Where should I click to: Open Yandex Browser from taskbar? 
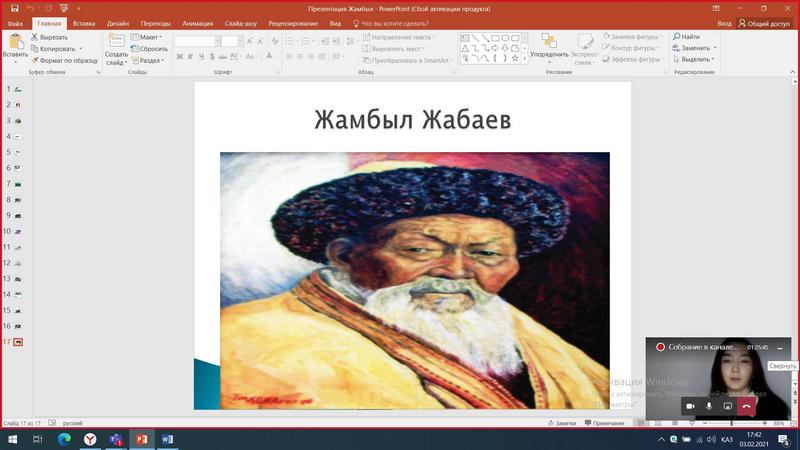(90, 439)
